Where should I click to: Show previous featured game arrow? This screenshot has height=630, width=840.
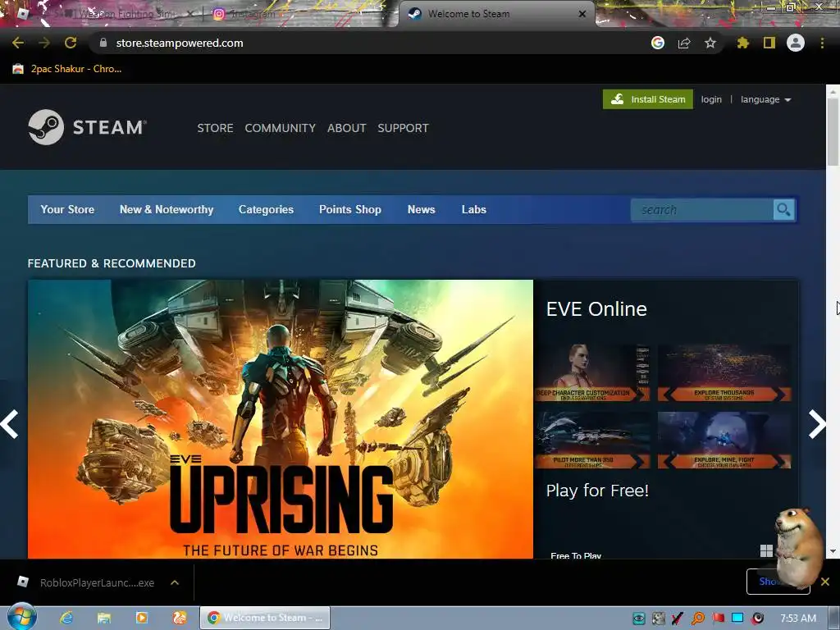[x=10, y=424]
